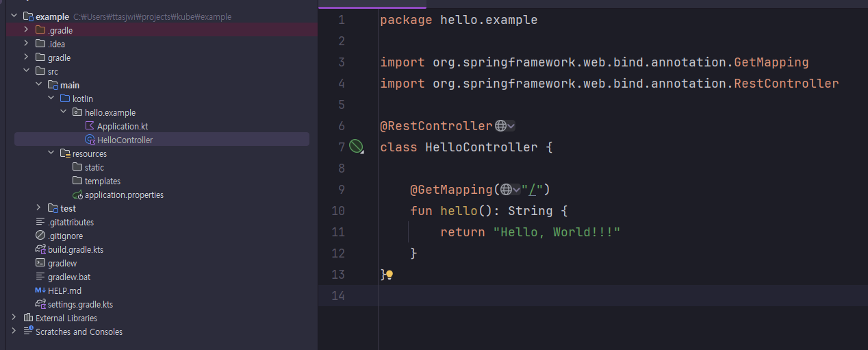Click the GetMapping import reference on line 3
The height and width of the screenshot is (350, 868).
[771, 62]
